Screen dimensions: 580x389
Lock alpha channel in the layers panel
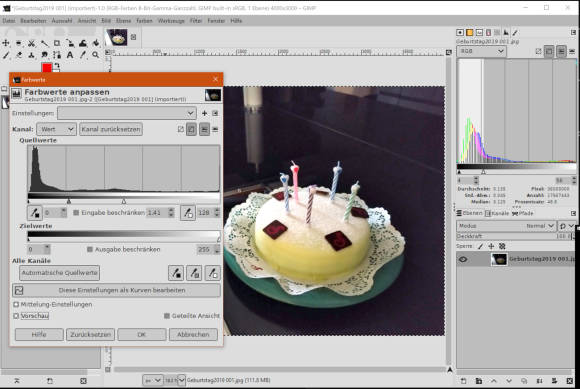tap(502, 246)
